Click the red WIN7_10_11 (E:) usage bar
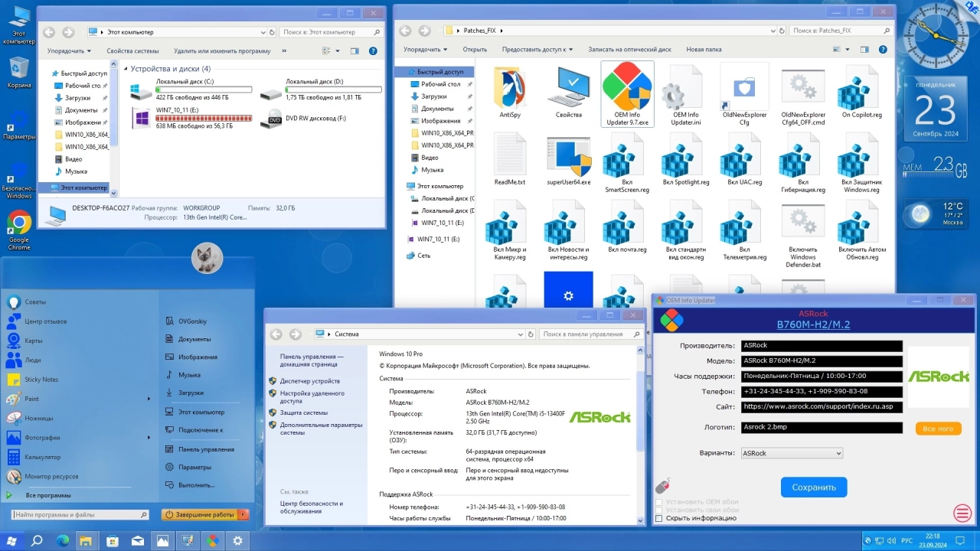This screenshot has width=980, height=551. 204,118
